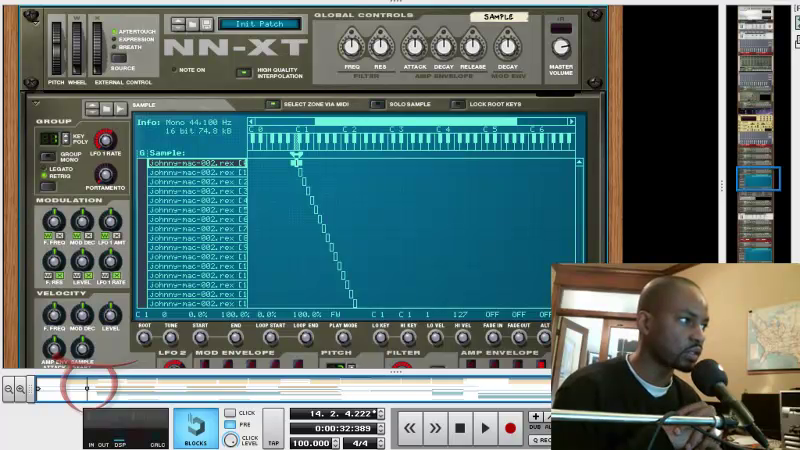
Task: Turn the Modulation Level knob
Action: 82,261
